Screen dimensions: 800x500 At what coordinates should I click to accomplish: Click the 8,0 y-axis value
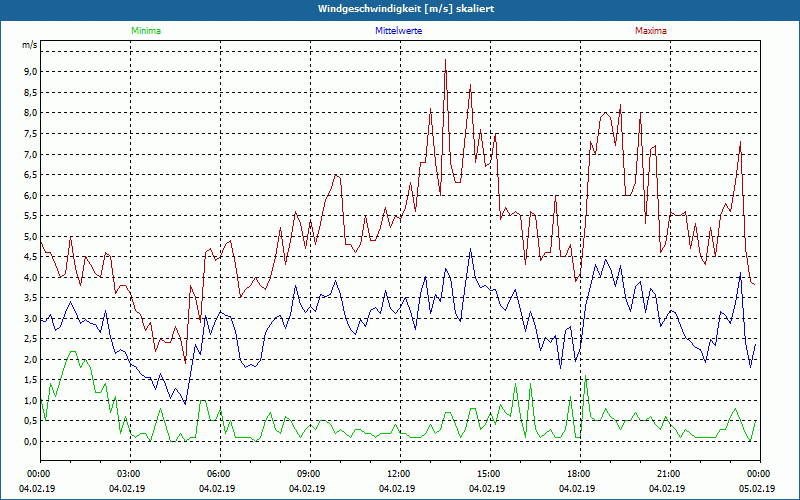31,113
